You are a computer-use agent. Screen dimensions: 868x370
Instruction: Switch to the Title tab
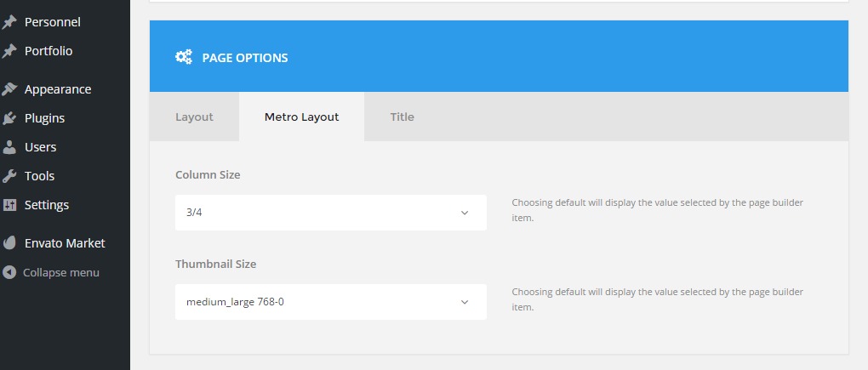403,117
